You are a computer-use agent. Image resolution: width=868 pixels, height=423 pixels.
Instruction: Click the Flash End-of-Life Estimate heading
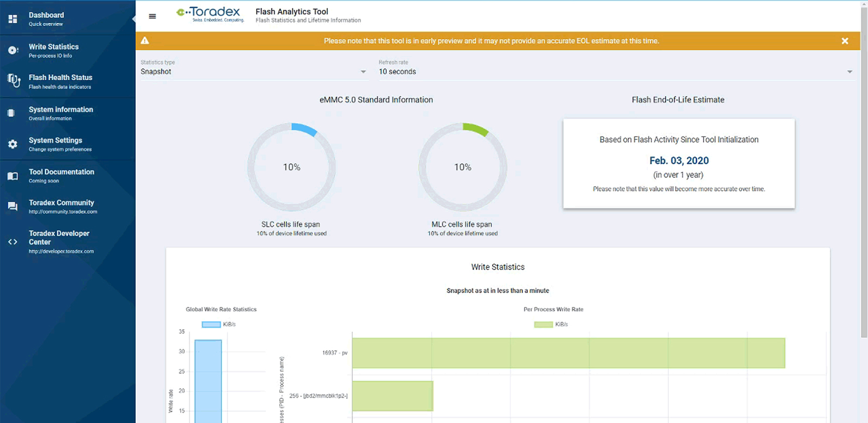(678, 100)
